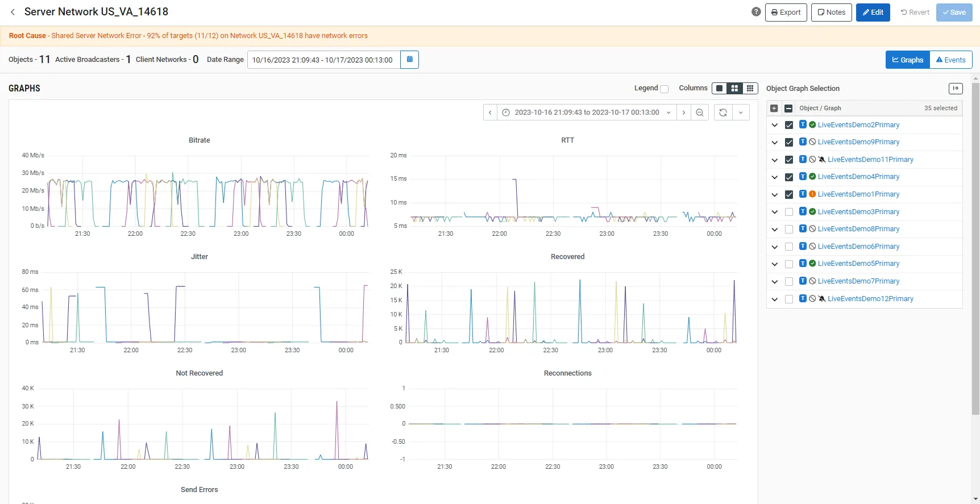Image resolution: width=980 pixels, height=504 pixels.
Task: Click the page vertical scrollbar
Action: tap(976, 248)
